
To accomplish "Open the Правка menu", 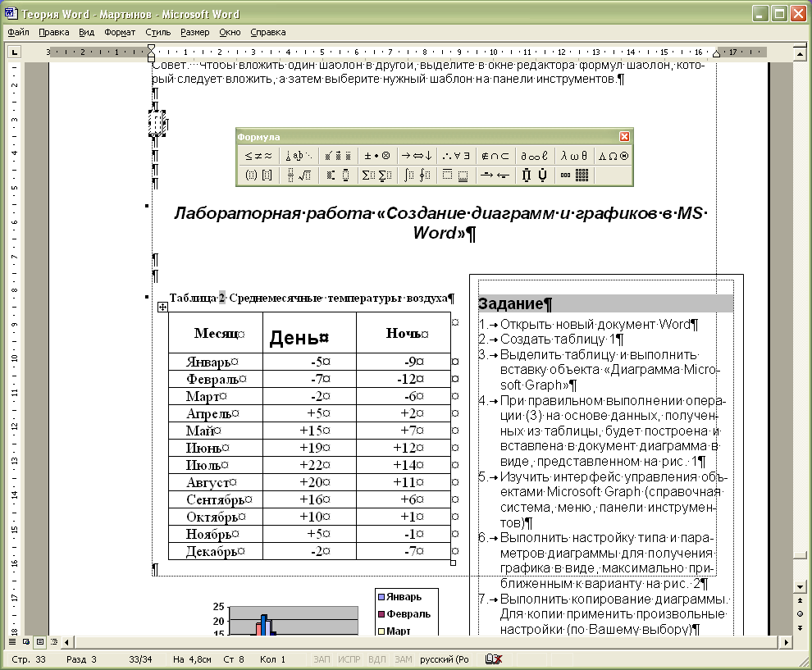I will [x=54, y=32].
